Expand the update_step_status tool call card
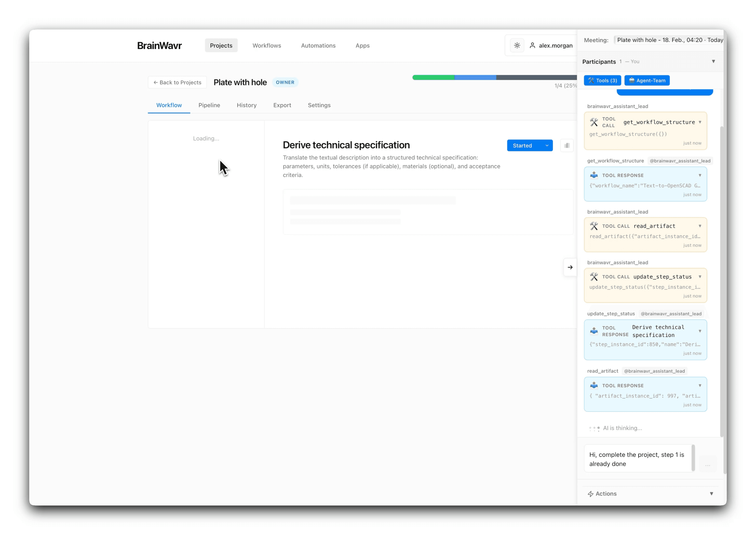Viewport: 756px width, 535px height. 700,277
